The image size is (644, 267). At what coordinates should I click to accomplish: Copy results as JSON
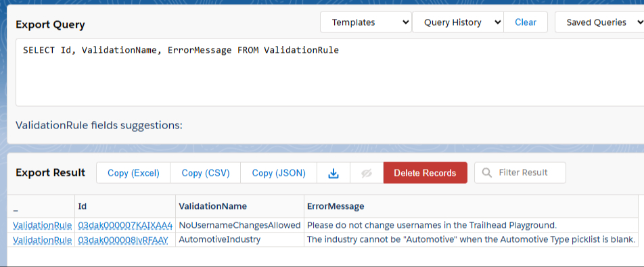pos(279,172)
